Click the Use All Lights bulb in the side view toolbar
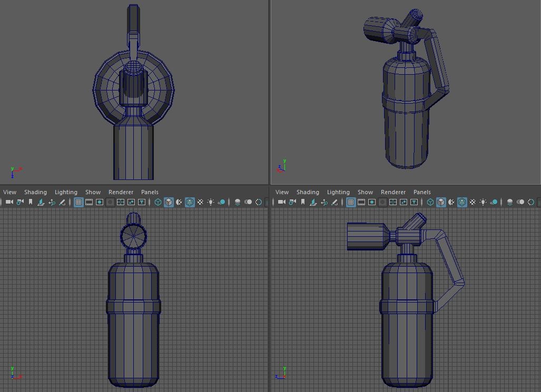This screenshot has height=392, width=541. pos(483,202)
